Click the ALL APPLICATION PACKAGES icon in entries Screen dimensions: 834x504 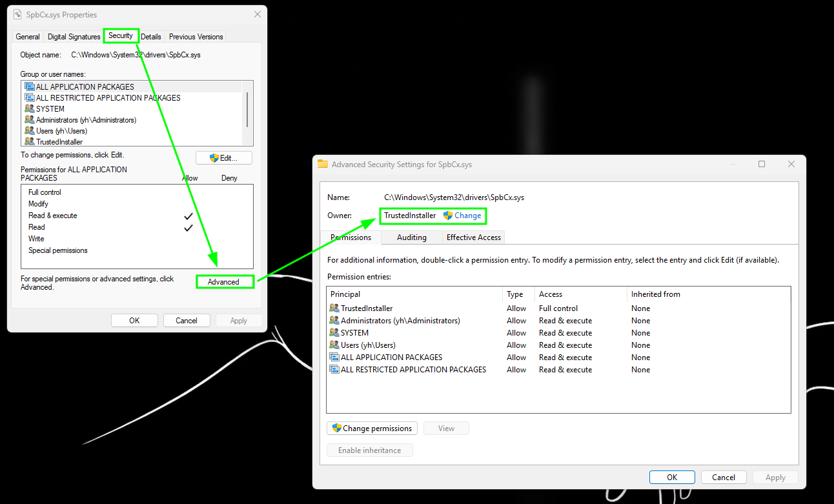pyautogui.click(x=334, y=358)
